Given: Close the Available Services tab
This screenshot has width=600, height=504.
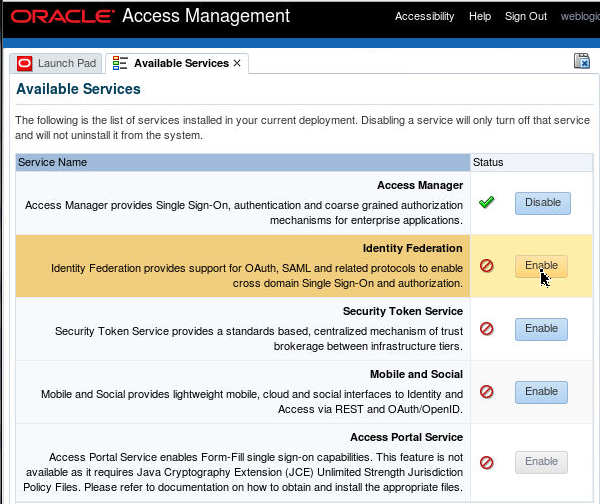Looking at the screenshot, I should tap(237, 64).
